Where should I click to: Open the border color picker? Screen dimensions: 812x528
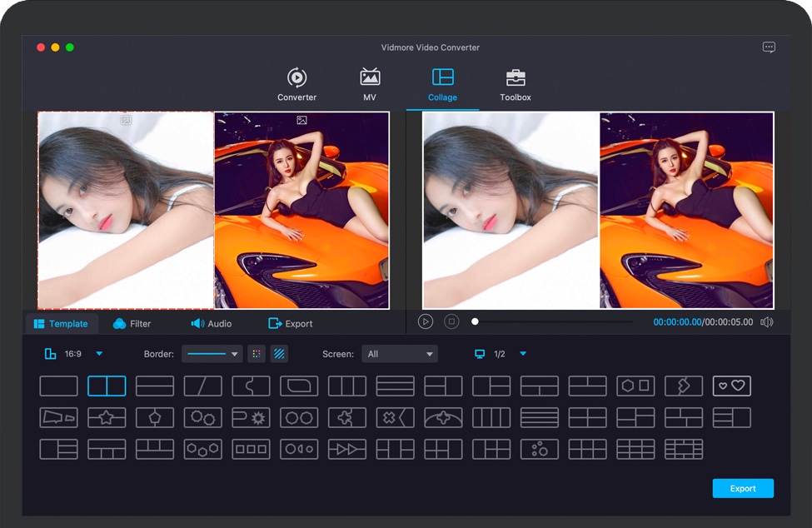257,354
